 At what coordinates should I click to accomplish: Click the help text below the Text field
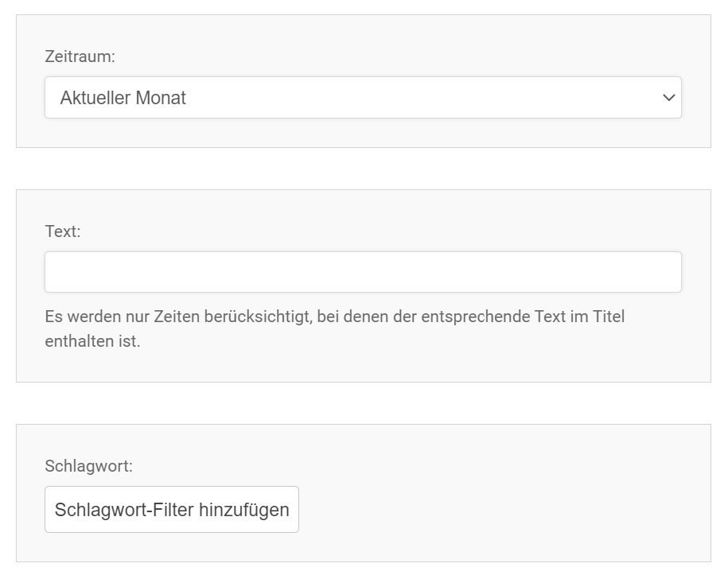click(334, 317)
